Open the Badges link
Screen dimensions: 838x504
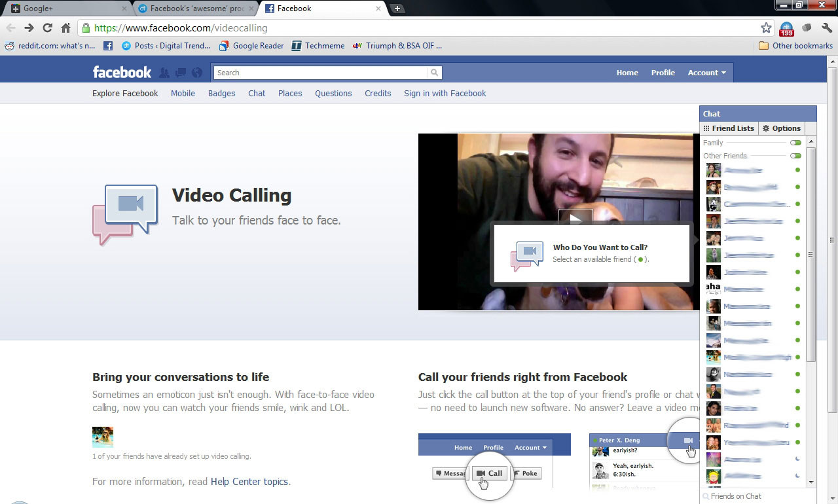pyautogui.click(x=221, y=93)
